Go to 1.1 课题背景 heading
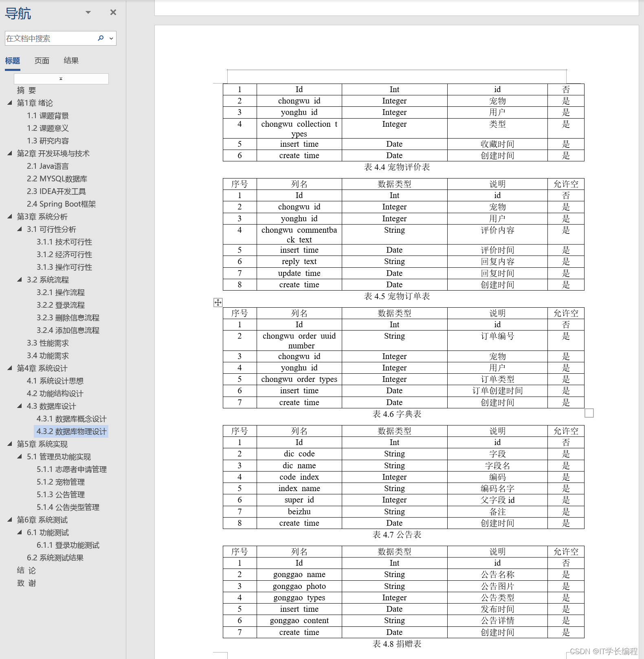This screenshot has height=659, width=644. click(x=48, y=116)
